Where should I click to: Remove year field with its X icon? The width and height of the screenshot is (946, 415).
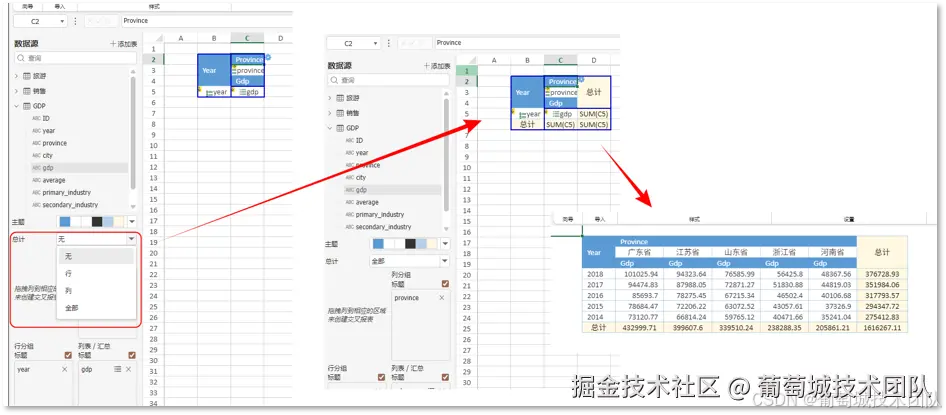65,369
